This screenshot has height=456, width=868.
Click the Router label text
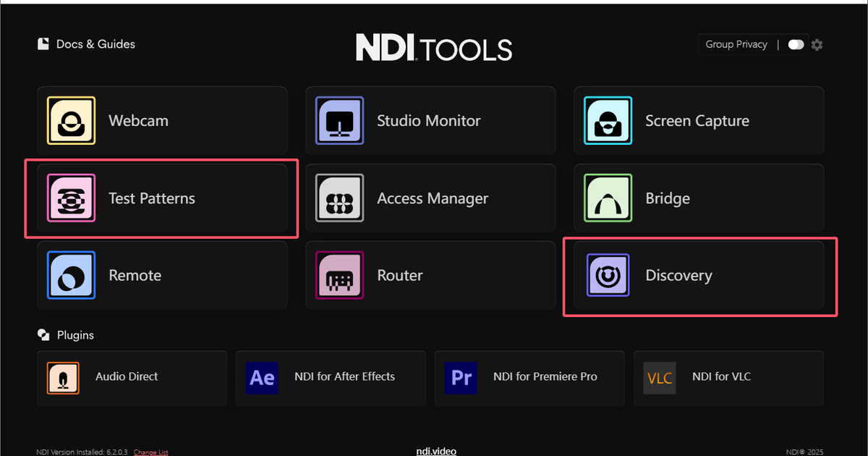(x=400, y=275)
